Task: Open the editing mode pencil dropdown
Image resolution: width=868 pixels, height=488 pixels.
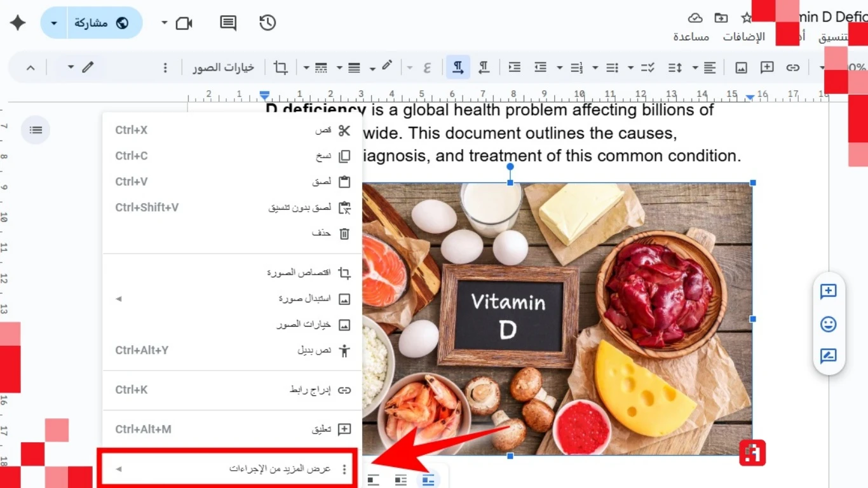Action: coord(80,67)
